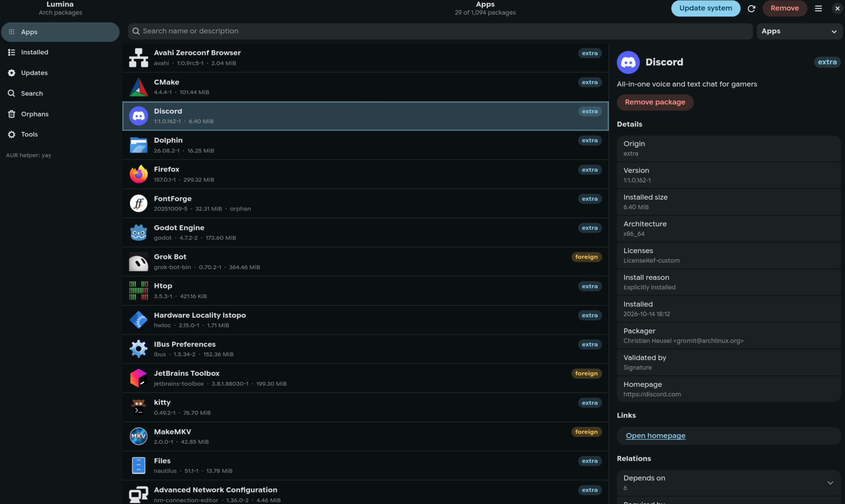Select the Avahi Zeroconf Browser package name
Viewport: 845px width, 504px height.
click(197, 53)
